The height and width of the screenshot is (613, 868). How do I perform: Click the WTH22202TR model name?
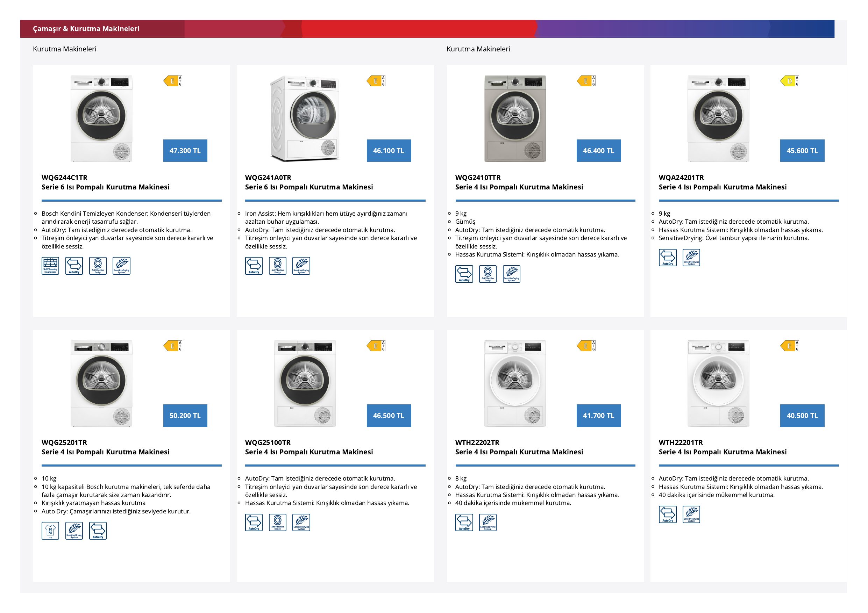(477, 442)
